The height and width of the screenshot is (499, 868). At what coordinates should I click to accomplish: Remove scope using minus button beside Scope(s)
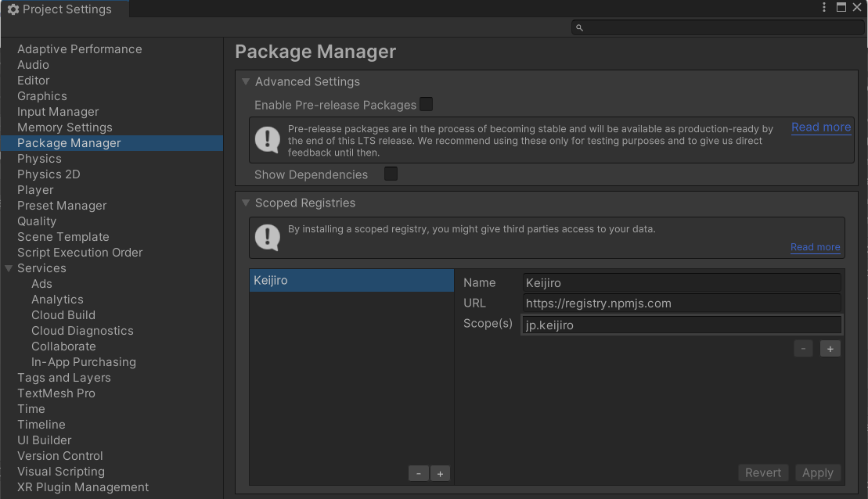pos(803,349)
